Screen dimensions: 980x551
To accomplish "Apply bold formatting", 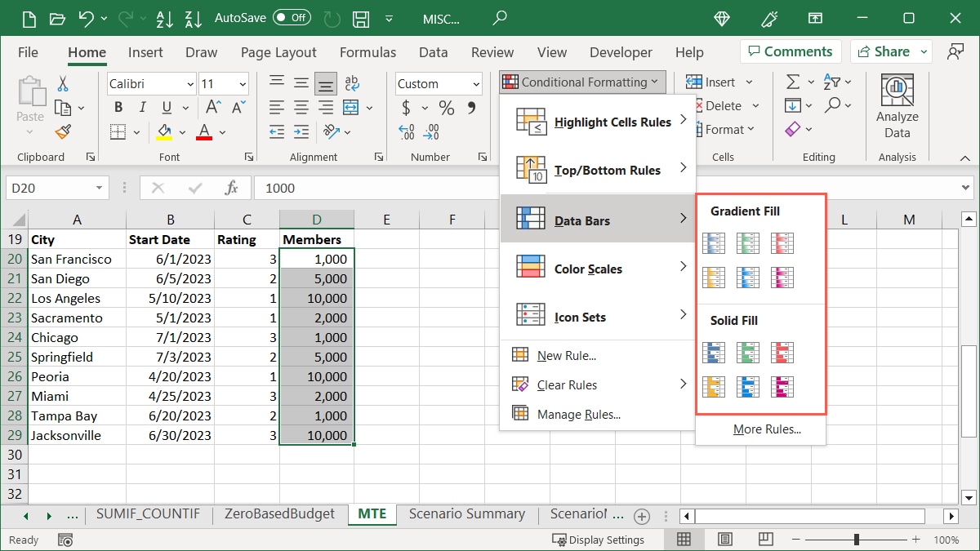I will (117, 107).
